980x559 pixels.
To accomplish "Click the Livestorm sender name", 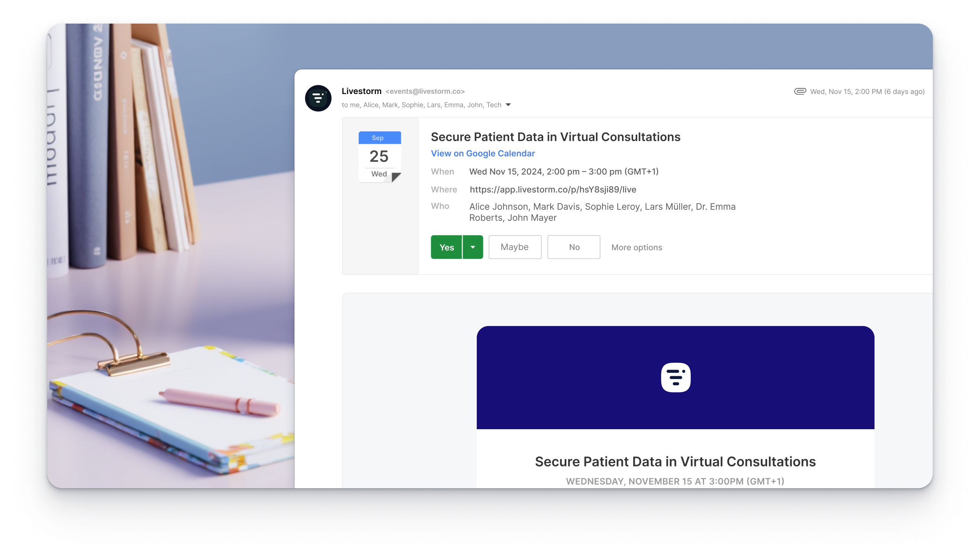I will click(x=362, y=91).
